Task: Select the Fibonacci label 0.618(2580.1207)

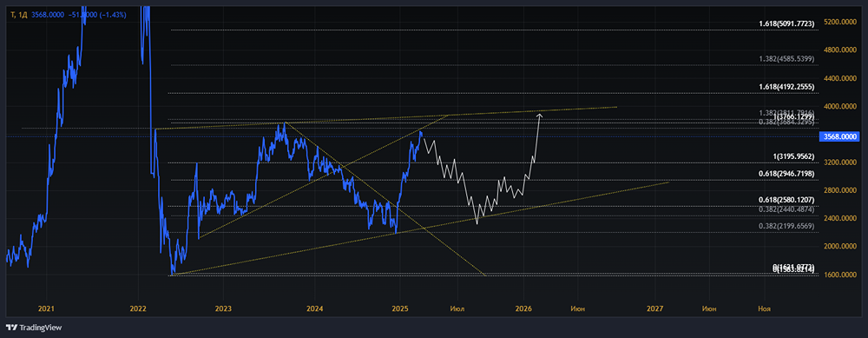Action: click(x=786, y=200)
